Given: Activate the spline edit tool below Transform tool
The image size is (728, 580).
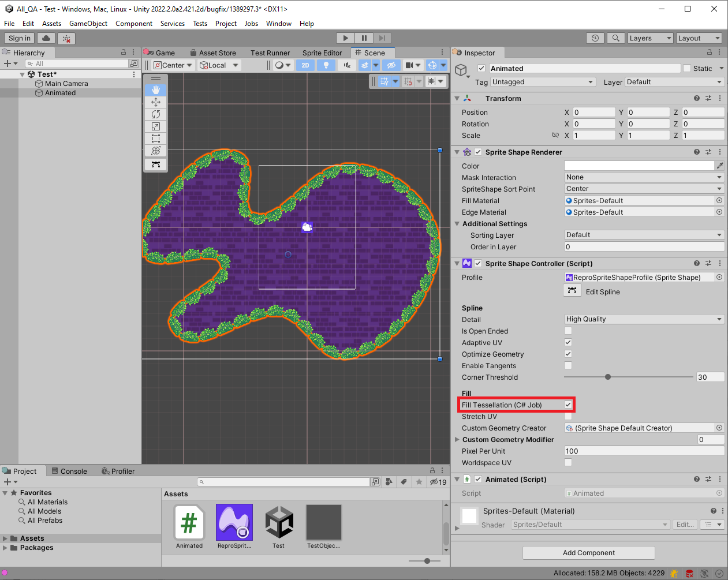Looking at the screenshot, I should [x=156, y=164].
